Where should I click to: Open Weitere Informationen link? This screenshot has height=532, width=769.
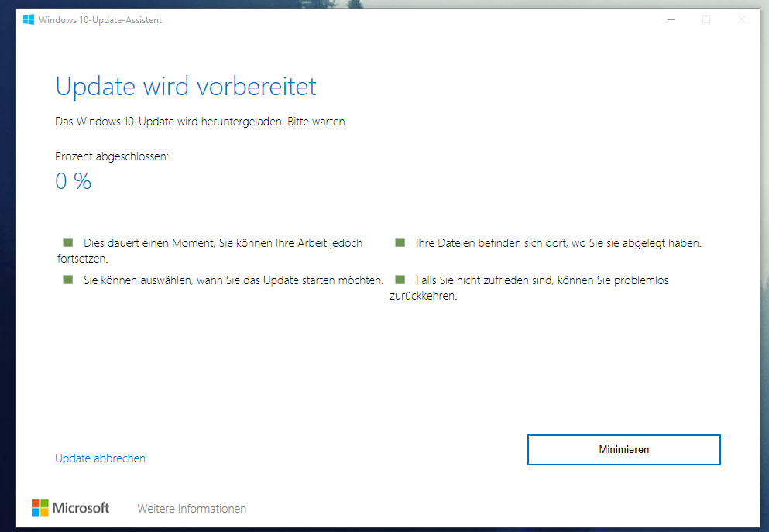[x=192, y=509]
